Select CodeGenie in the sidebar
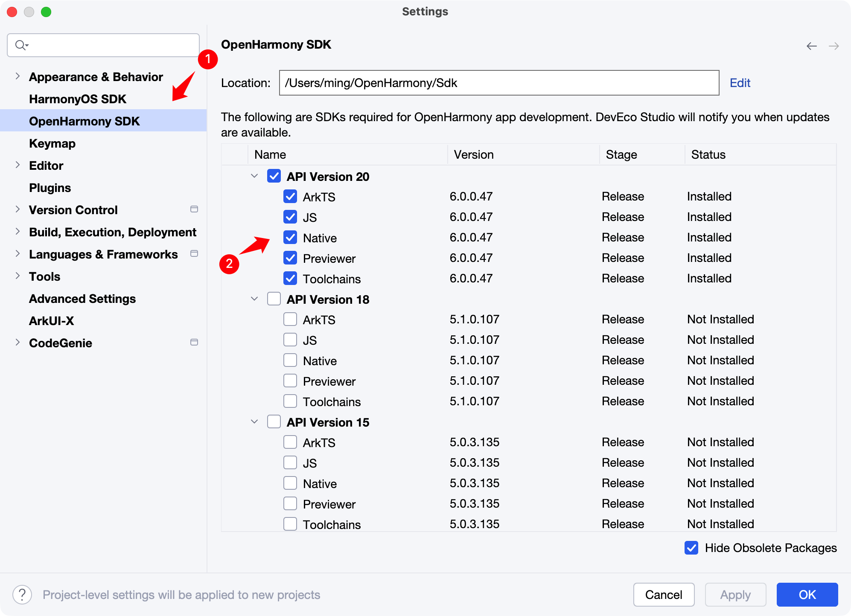 pyautogui.click(x=61, y=343)
